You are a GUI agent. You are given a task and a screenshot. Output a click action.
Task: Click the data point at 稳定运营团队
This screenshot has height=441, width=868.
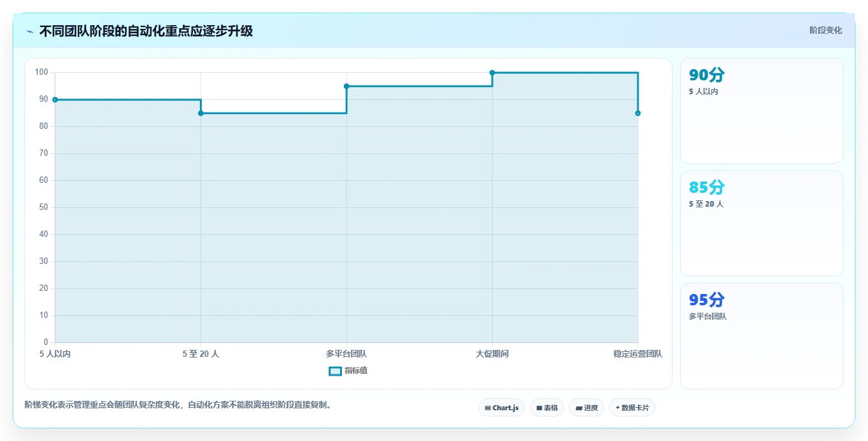(x=638, y=113)
